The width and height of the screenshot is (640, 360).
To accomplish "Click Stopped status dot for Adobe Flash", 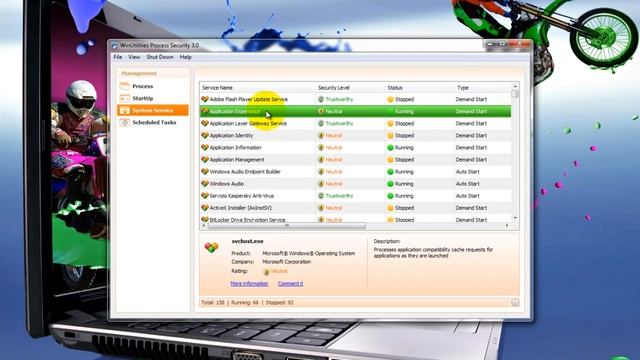I will pos(390,99).
